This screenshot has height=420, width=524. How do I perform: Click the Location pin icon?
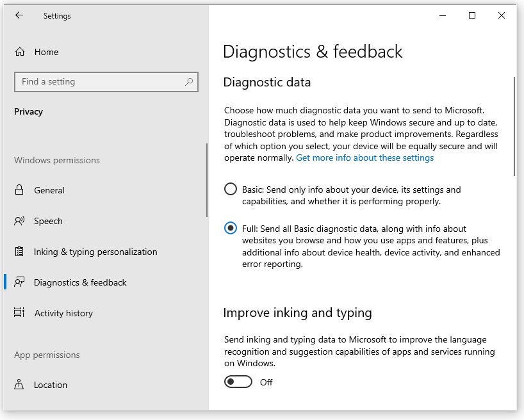click(x=19, y=384)
